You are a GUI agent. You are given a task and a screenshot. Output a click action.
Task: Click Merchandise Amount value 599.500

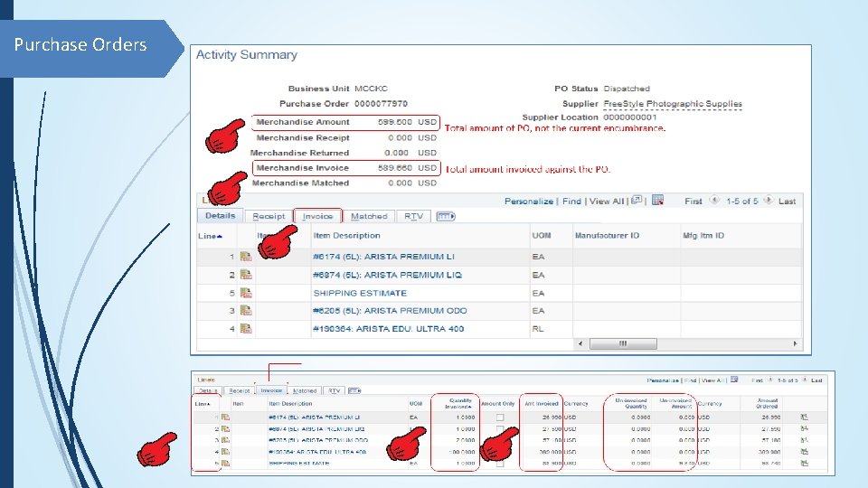[x=395, y=122]
